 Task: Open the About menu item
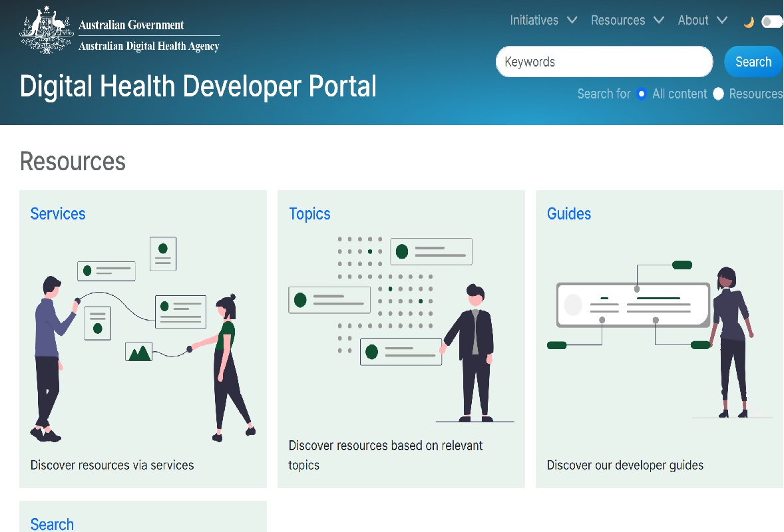693,21
